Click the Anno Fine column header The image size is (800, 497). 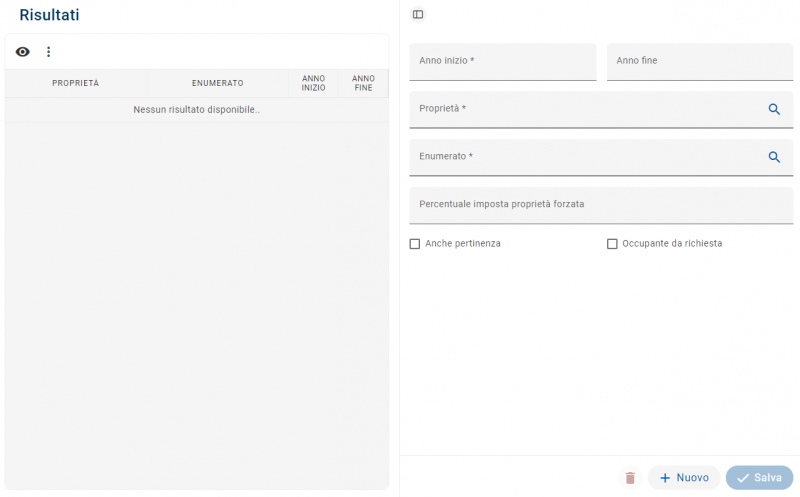pyautogui.click(x=363, y=83)
